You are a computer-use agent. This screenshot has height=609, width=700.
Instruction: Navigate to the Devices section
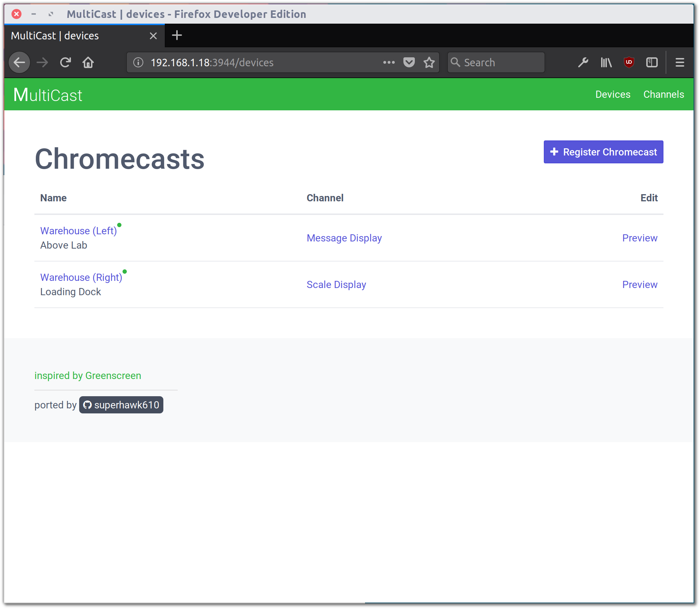pos(613,93)
